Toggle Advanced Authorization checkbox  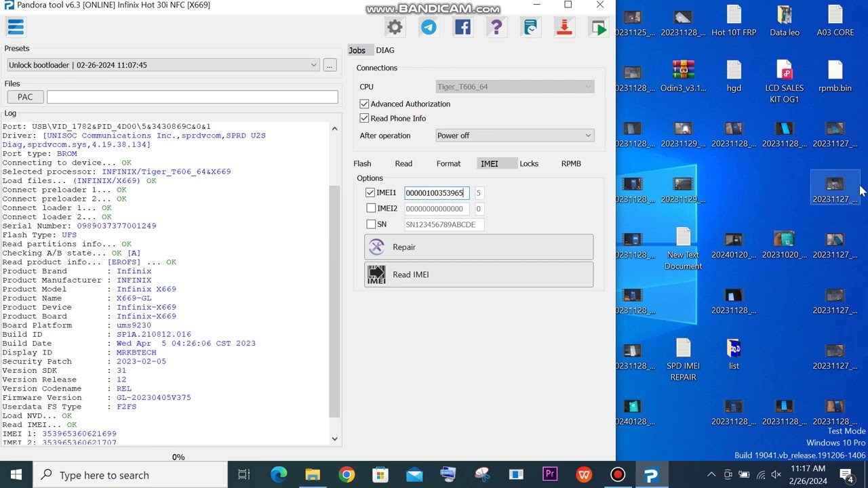[364, 104]
